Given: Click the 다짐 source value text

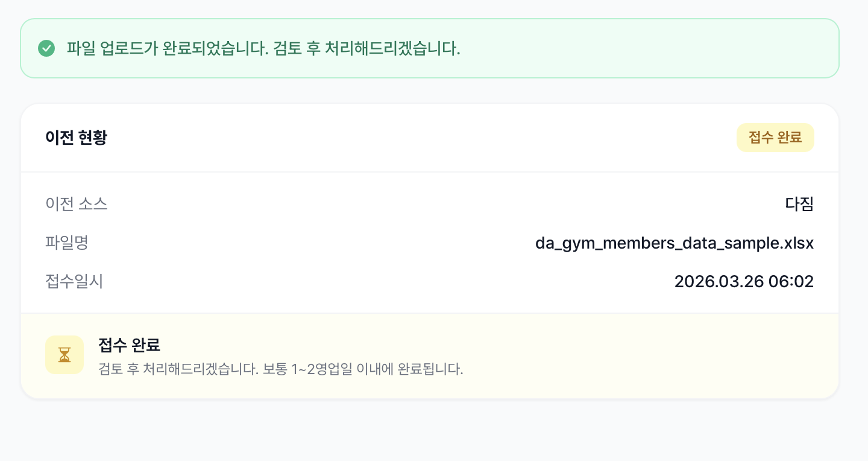Looking at the screenshot, I should coord(799,204).
